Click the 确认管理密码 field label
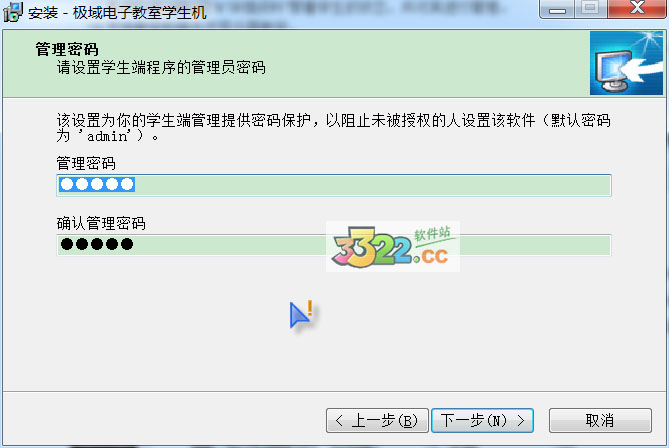Viewport: 669px width, 448px height. [x=101, y=224]
